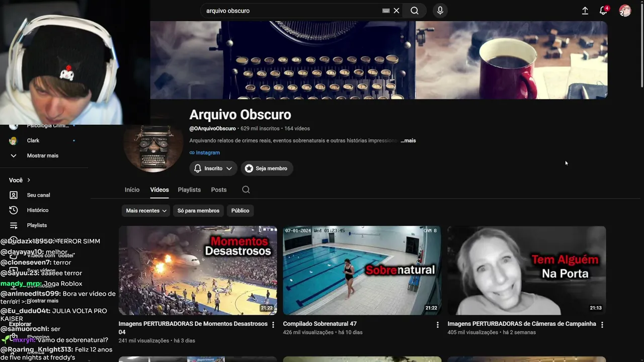Filter by Só para membros
This screenshot has height=362, width=644.
[198, 211]
